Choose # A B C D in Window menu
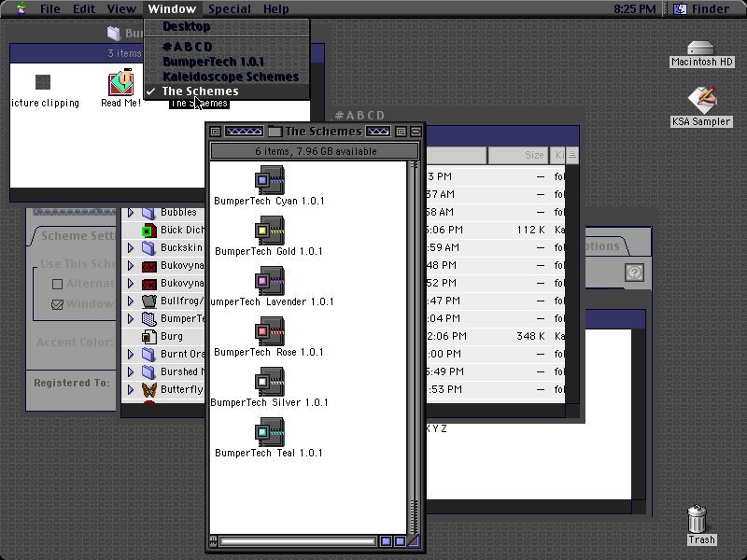The height and width of the screenshot is (560, 747). pyautogui.click(x=227, y=47)
